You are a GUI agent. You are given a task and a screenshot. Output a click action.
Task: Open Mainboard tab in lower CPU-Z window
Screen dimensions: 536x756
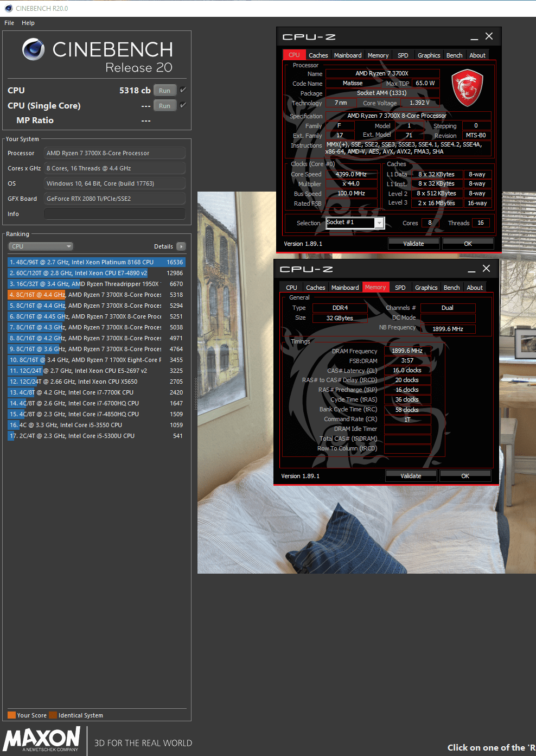pyautogui.click(x=345, y=288)
